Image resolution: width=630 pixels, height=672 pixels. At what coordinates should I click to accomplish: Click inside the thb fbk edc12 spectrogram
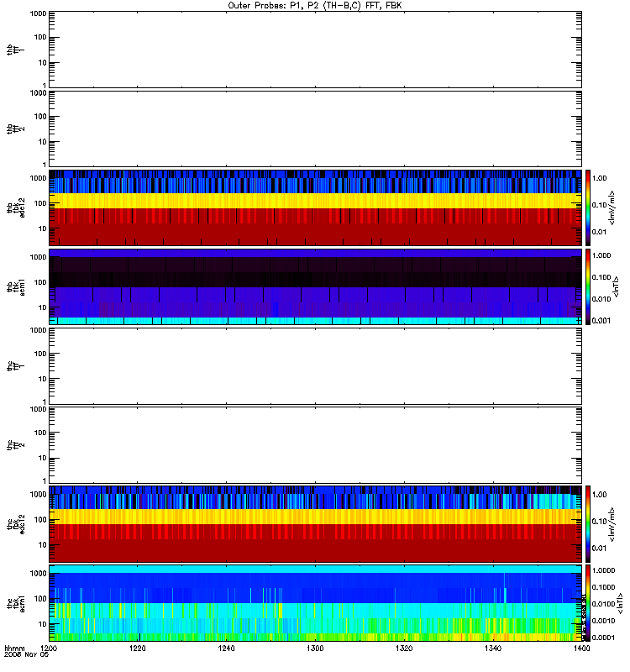point(316,207)
